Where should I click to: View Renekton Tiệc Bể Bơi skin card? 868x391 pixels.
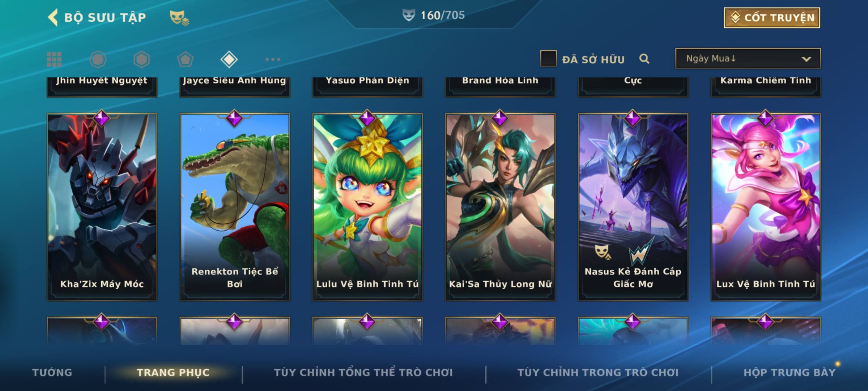235,207
